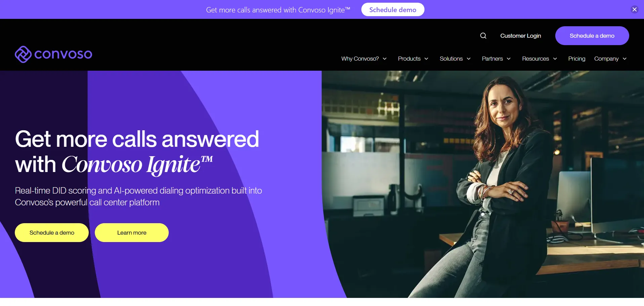Select the Products menu item

point(409,59)
